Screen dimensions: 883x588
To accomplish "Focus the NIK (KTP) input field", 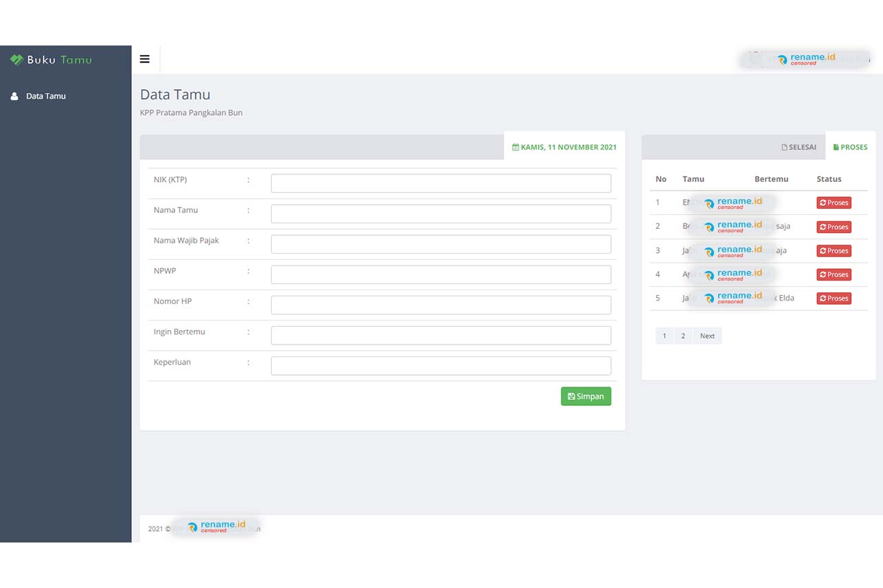I will click(x=441, y=183).
